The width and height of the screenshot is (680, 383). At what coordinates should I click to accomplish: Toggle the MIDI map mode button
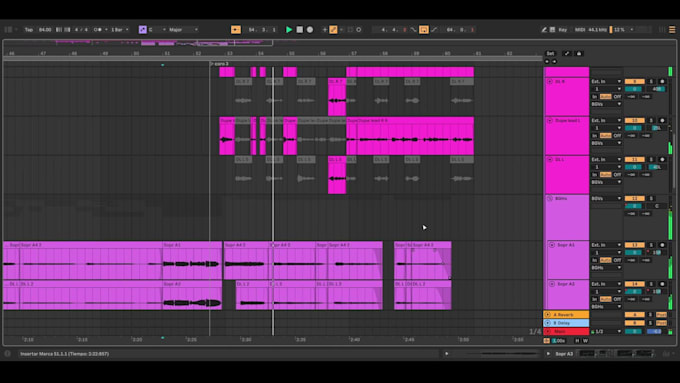[580, 29]
